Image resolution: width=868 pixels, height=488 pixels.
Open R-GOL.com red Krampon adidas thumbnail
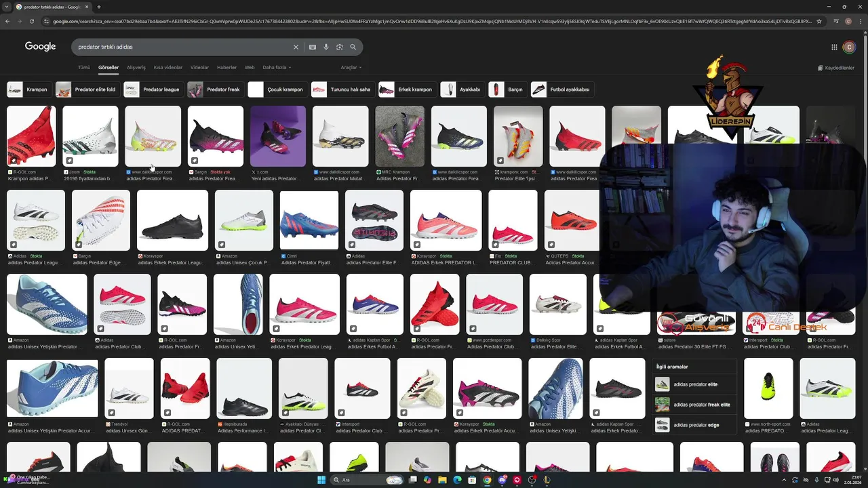coord(31,136)
